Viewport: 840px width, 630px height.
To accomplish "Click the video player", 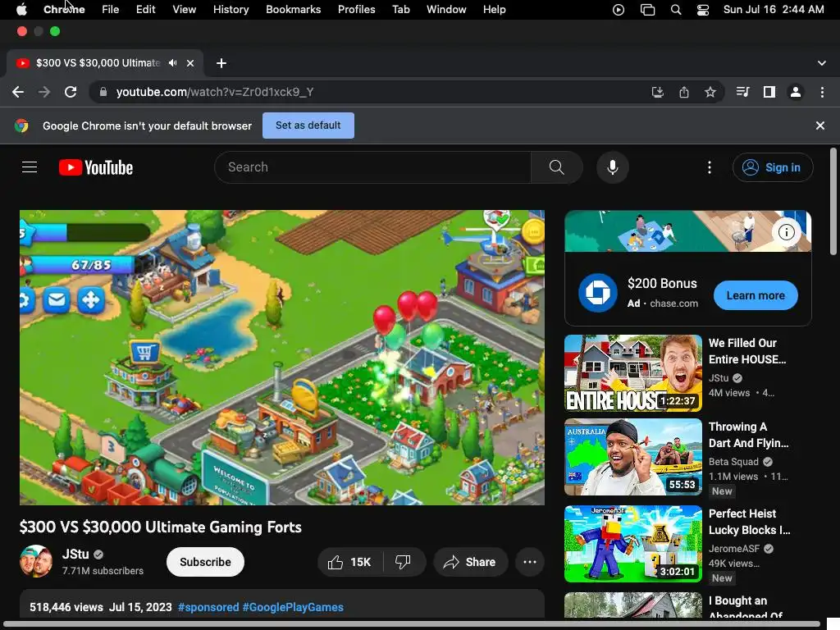I will click(x=282, y=358).
